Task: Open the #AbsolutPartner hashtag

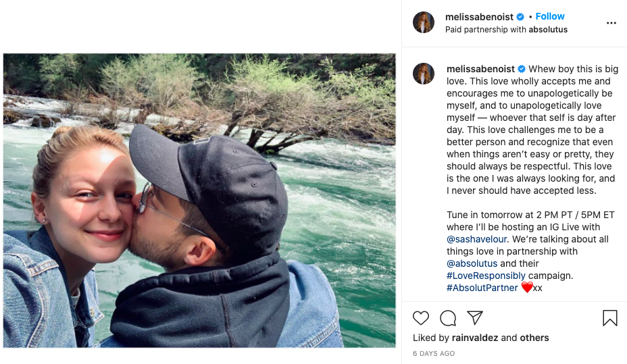Action: click(482, 288)
